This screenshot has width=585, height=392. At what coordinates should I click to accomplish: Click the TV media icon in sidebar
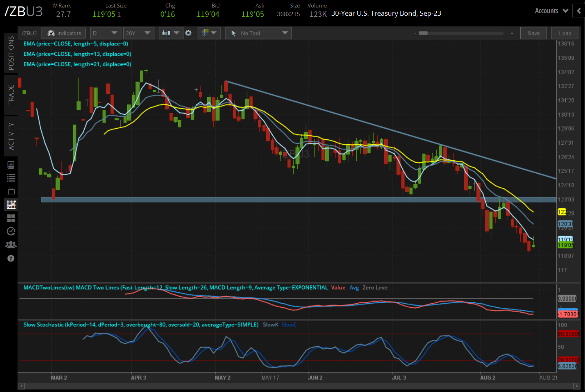(11, 191)
